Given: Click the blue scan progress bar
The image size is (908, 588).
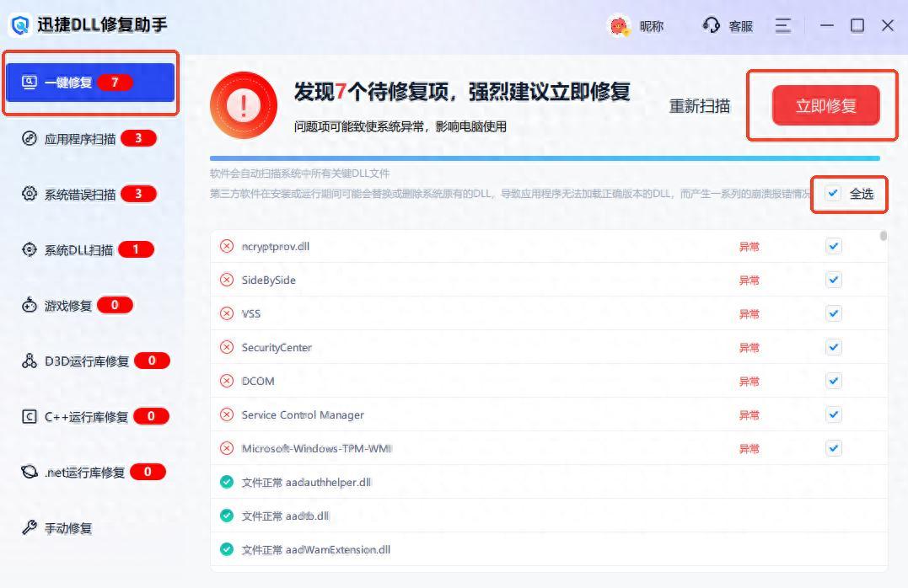Looking at the screenshot, I should (x=544, y=158).
